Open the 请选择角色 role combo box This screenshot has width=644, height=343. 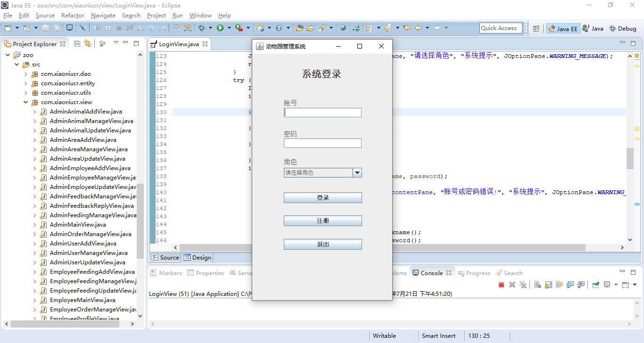(x=323, y=173)
